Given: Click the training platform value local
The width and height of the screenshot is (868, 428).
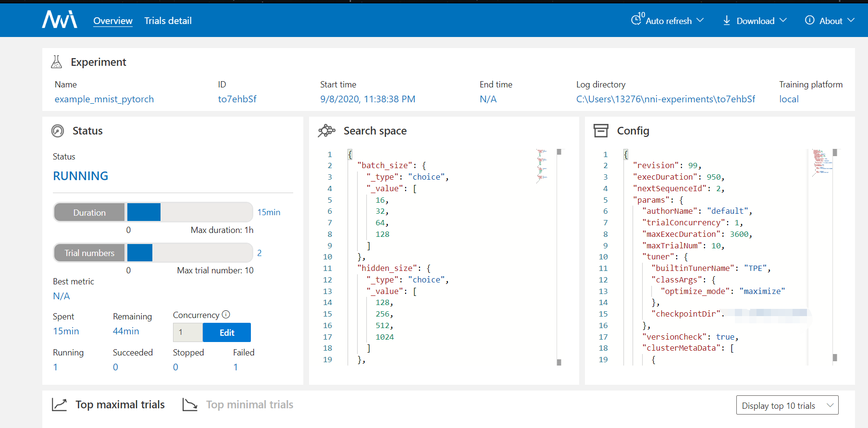Looking at the screenshot, I should pos(789,99).
